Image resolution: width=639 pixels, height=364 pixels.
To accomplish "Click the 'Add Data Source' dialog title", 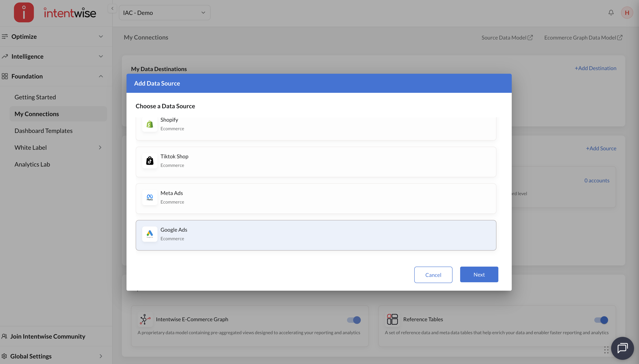I will [157, 83].
